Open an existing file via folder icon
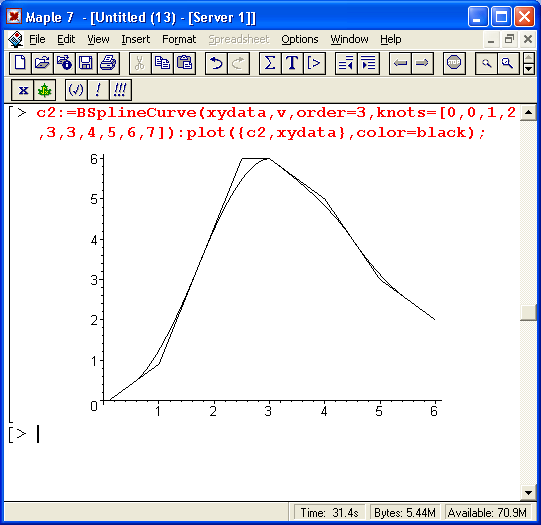 click(42, 63)
